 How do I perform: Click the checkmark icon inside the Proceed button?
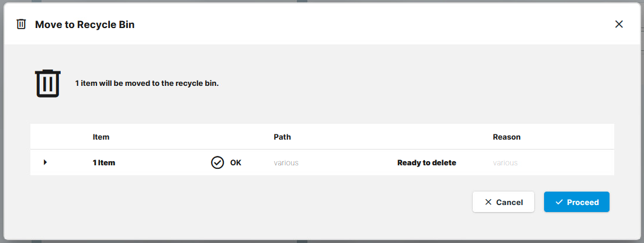pyautogui.click(x=559, y=202)
